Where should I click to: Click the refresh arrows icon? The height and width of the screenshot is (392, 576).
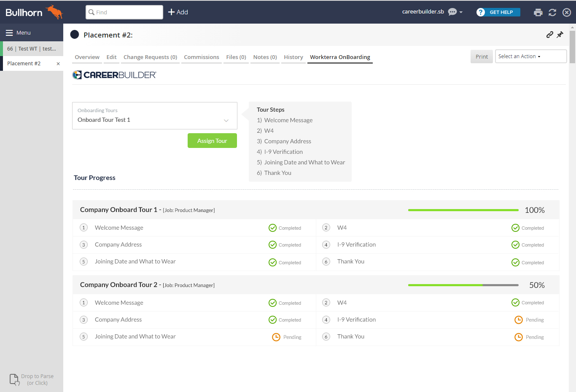(552, 12)
